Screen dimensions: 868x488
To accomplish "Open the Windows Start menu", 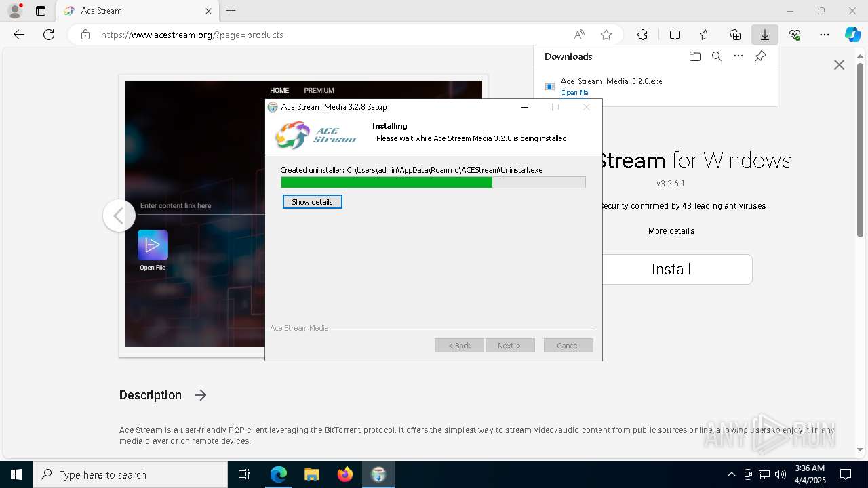I will (x=16, y=474).
